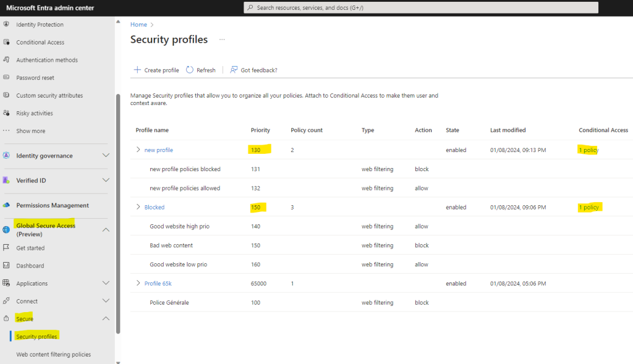Click the Create profile plus icon
This screenshot has height=364, width=633.
[137, 70]
